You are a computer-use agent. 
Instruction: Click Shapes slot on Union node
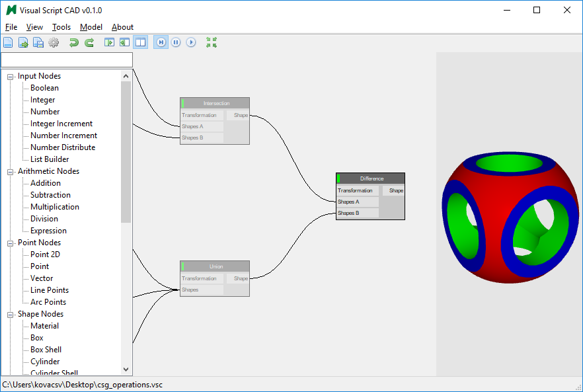pyautogui.click(x=202, y=290)
